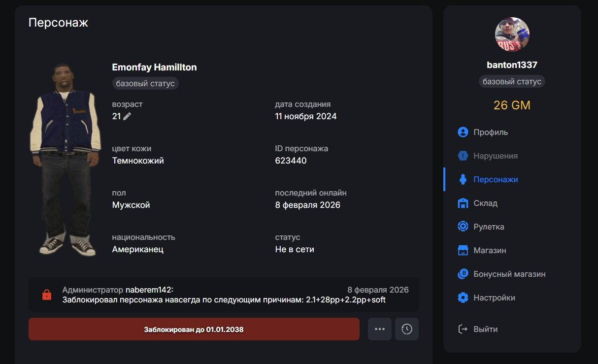Click the Настройки gear icon
This screenshot has height=364, width=598.
point(463,298)
